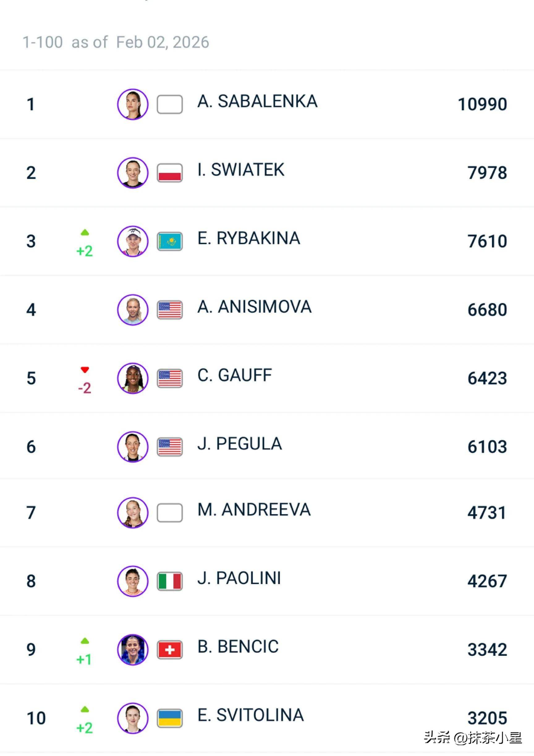This screenshot has height=756, width=534.
Task: Click the Feb 02, 2026 ranking date
Action: 163,42
